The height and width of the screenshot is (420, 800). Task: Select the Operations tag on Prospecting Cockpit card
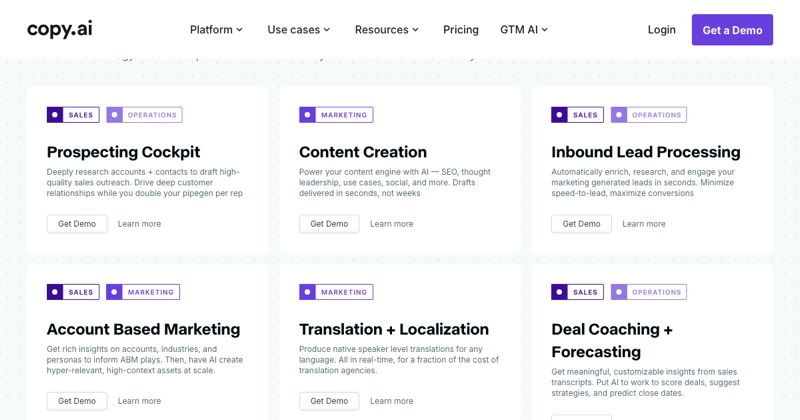(x=144, y=115)
